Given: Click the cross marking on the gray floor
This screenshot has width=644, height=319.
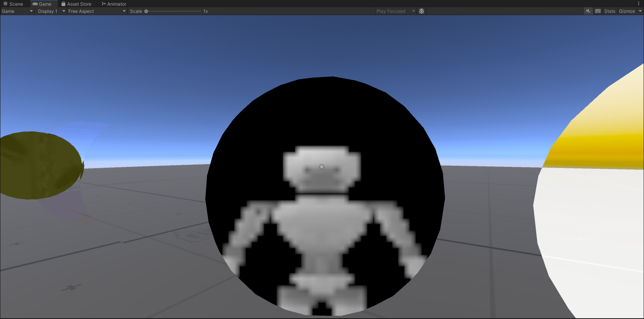Looking at the screenshot, I should pyautogui.click(x=71, y=288).
